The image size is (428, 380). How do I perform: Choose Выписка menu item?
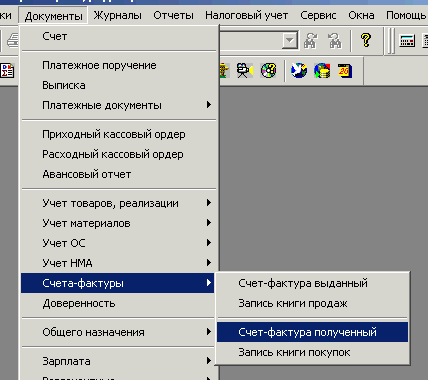click(x=118, y=85)
